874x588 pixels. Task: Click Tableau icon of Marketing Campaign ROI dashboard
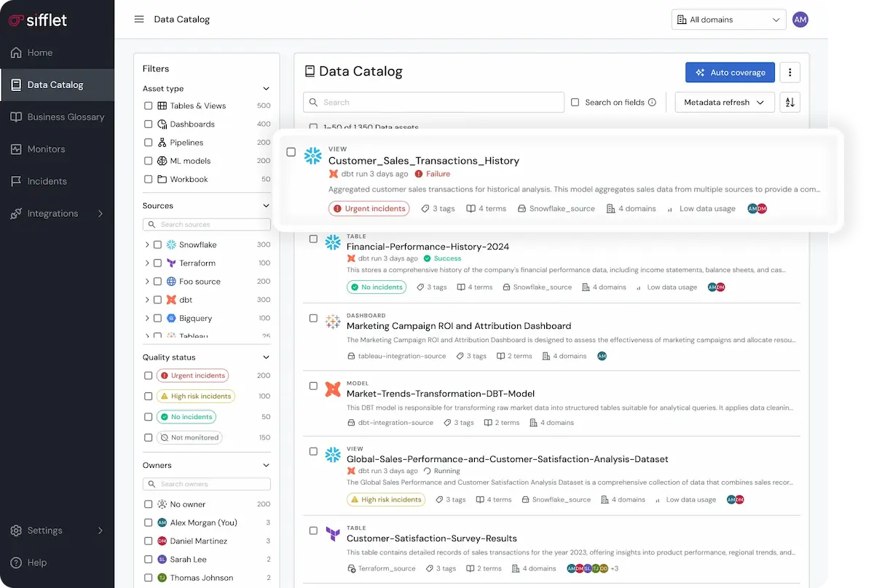pos(333,321)
